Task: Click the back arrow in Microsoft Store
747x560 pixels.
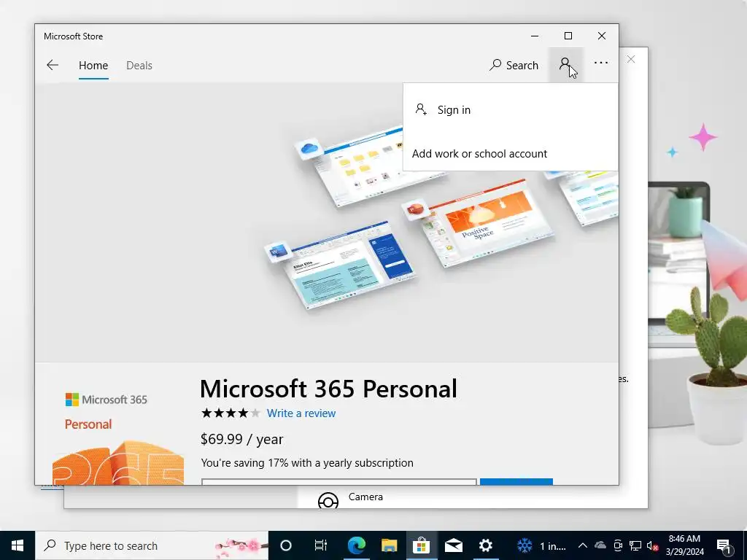Action: coord(53,65)
